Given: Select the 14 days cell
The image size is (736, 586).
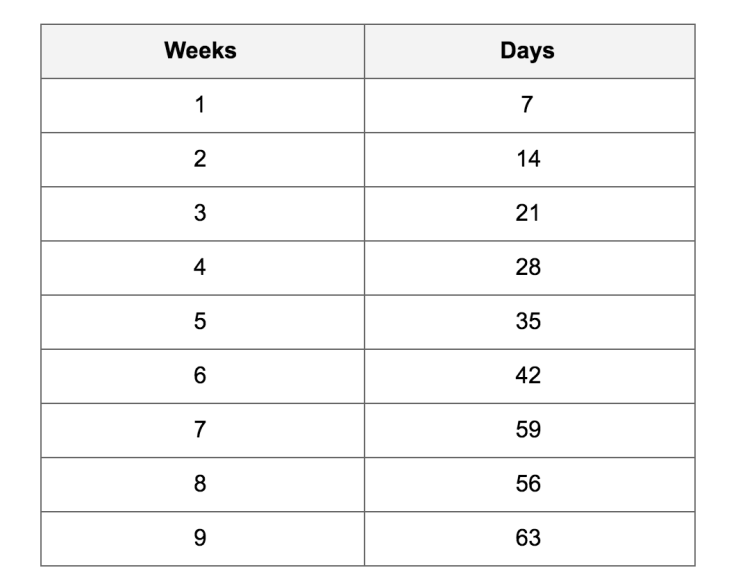Looking at the screenshot, I should click(529, 160).
